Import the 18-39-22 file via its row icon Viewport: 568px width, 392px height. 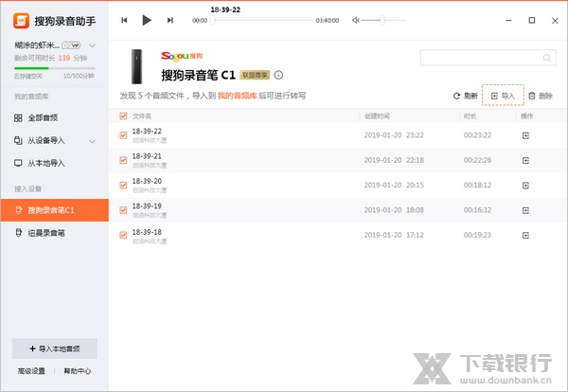coord(525,136)
